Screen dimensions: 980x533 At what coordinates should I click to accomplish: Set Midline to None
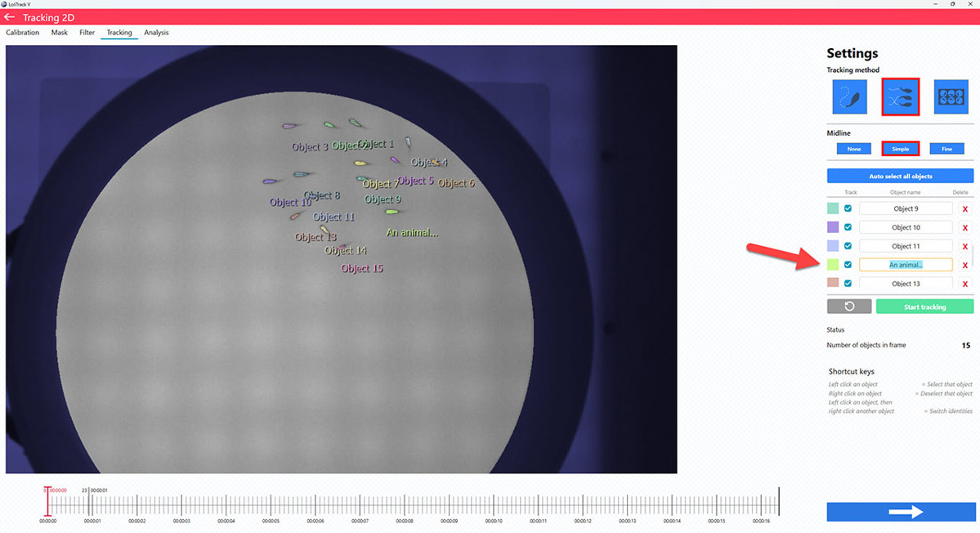(x=854, y=149)
